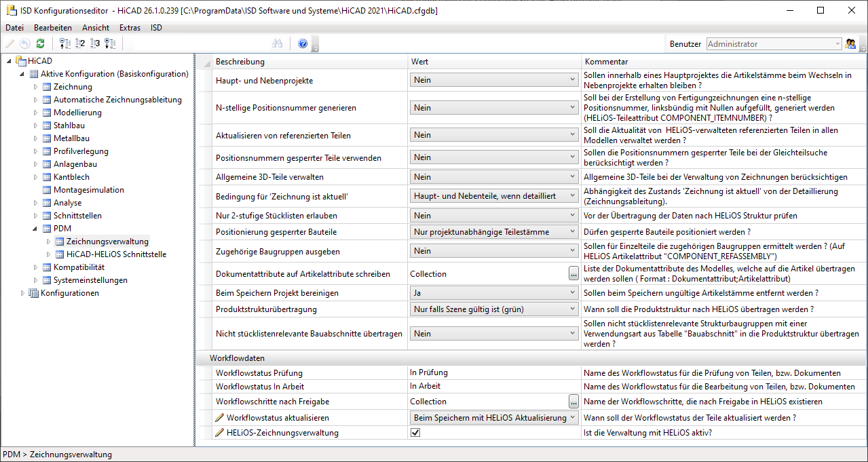Click the Beschreibung column header
Screen dimensions: 868x462
click(x=309, y=62)
